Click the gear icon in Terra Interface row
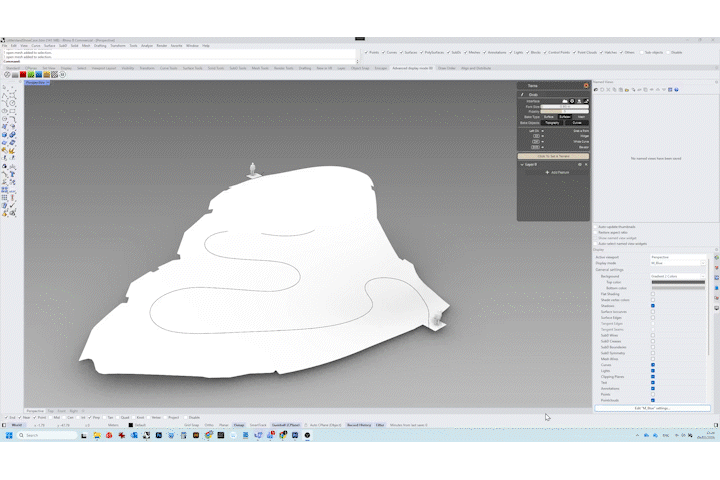Image resolution: width=720 pixels, height=480 pixels. tap(572, 101)
